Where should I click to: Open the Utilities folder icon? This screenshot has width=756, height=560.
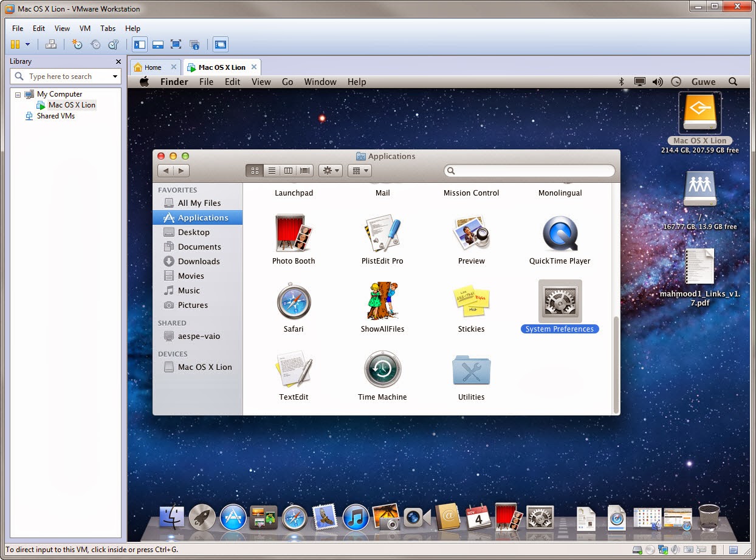471,369
